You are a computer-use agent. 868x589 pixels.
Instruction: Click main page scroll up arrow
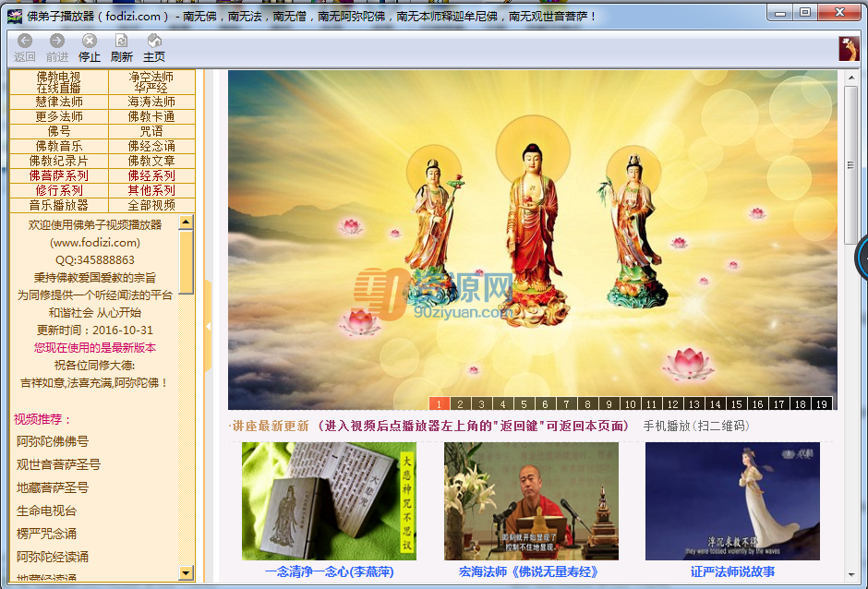click(x=850, y=78)
